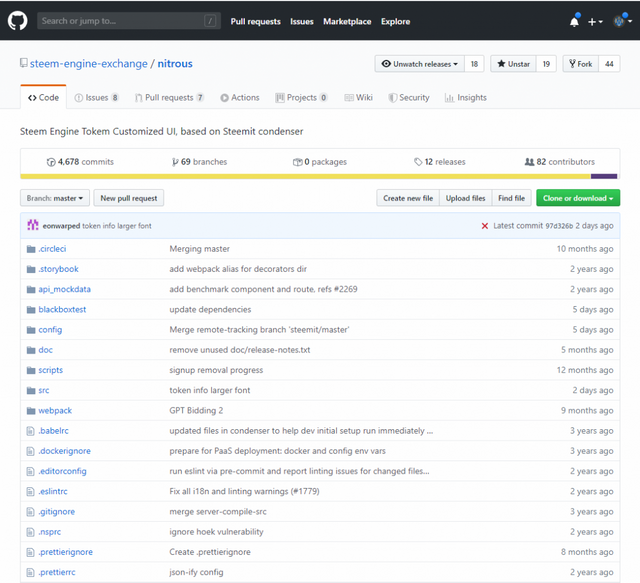
Task: Open the .nsprc file
Action: 50,532
